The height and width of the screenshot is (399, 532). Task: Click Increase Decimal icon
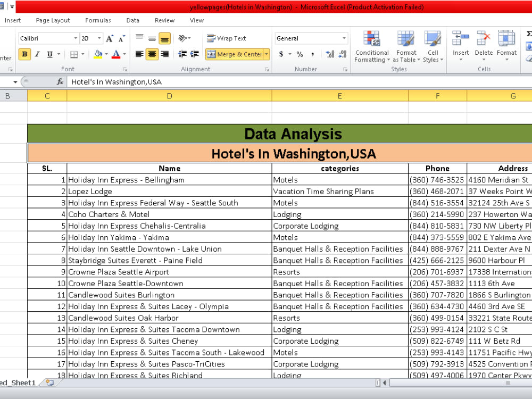pos(330,54)
